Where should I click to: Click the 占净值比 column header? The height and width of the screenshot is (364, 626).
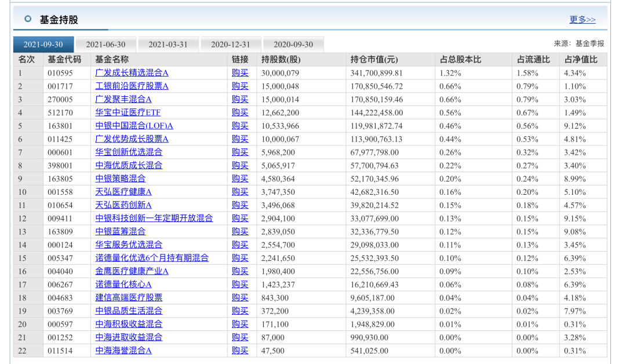coord(581,60)
